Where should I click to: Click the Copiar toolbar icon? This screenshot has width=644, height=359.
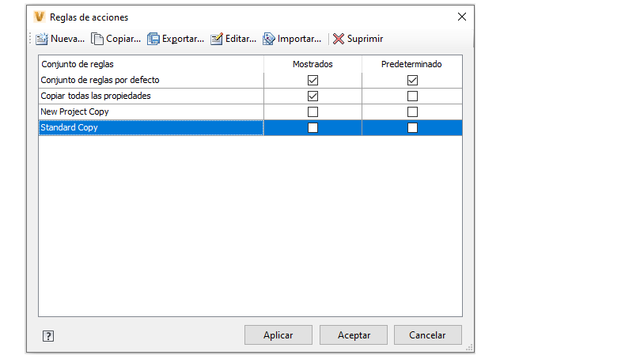coord(97,39)
